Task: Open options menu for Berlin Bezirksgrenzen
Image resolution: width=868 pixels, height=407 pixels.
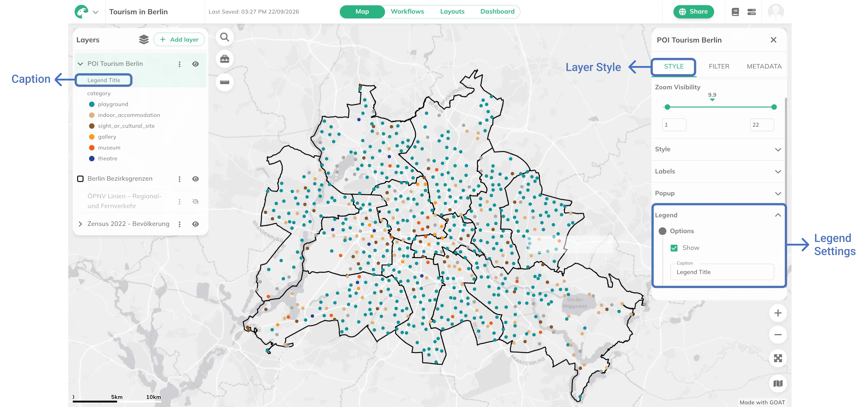Action: 180,179
